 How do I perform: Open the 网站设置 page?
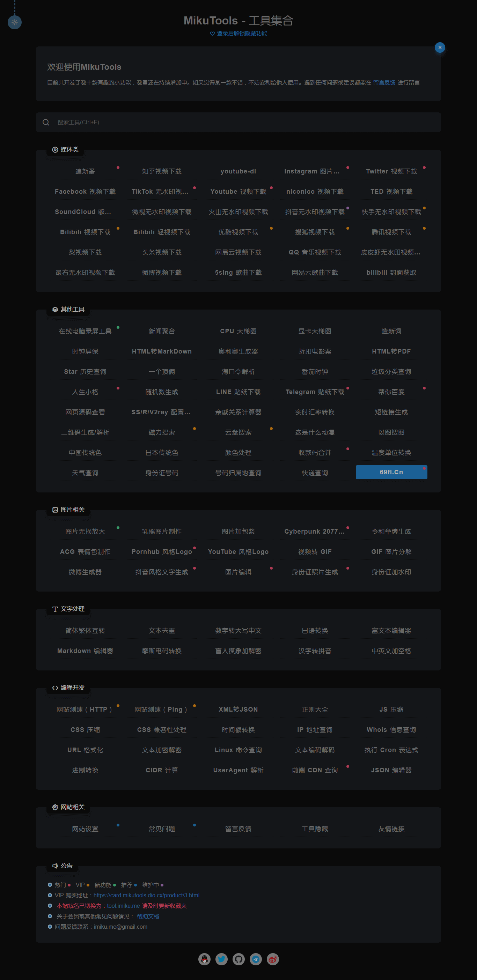[x=85, y=829]
